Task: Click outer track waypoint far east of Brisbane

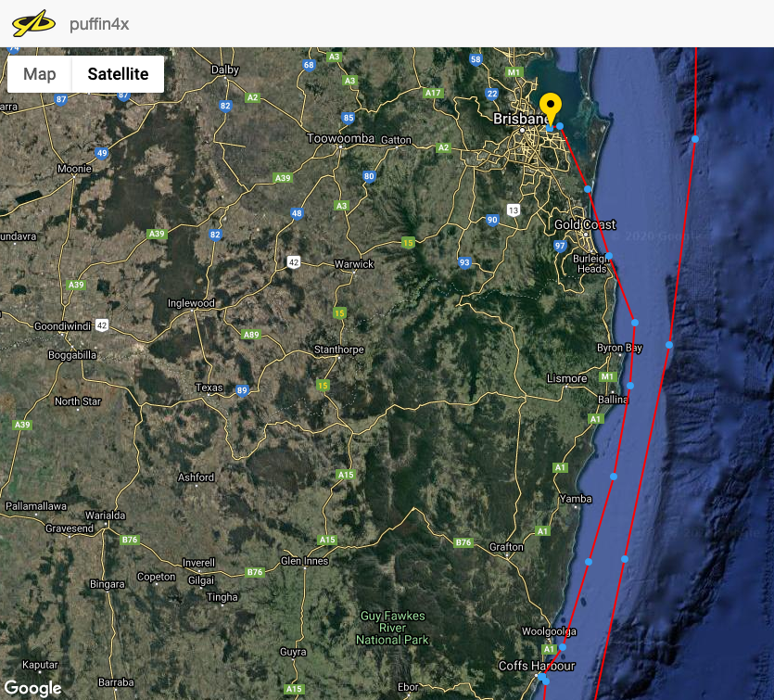Action: pos(694,139)
